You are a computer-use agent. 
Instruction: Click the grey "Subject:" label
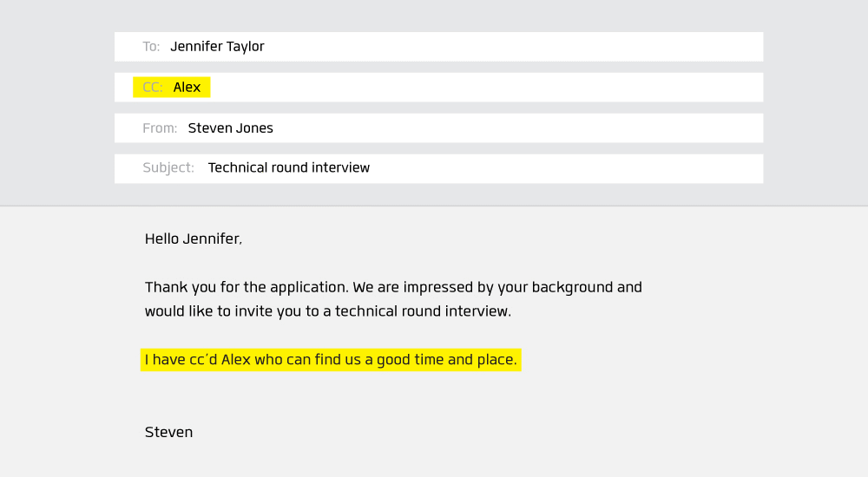tap(168, 167)
